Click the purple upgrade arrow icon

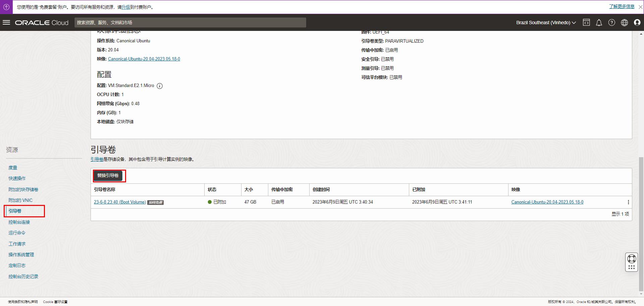click(x=6, y=7)
